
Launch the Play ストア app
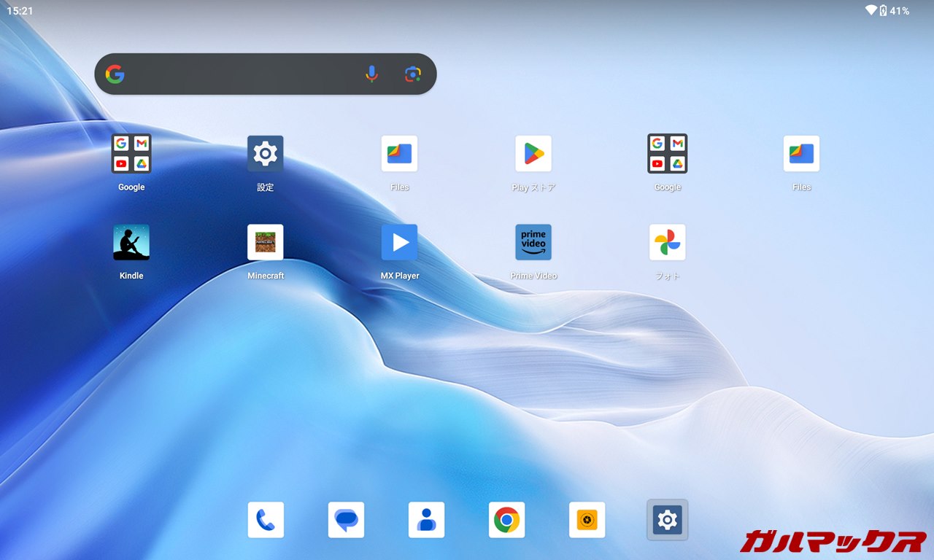pyautogui.click(x=533, y=154)
